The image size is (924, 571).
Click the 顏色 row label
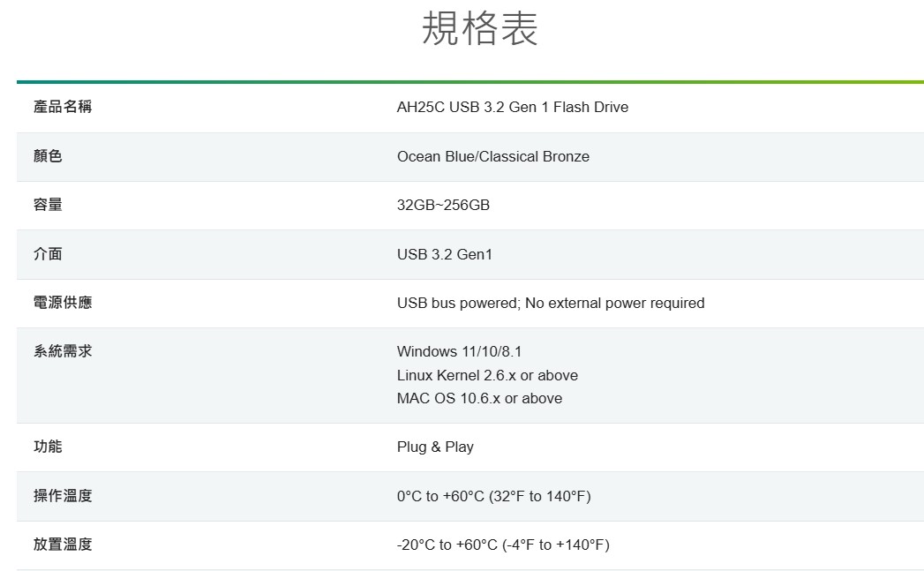tap(48, 156)
